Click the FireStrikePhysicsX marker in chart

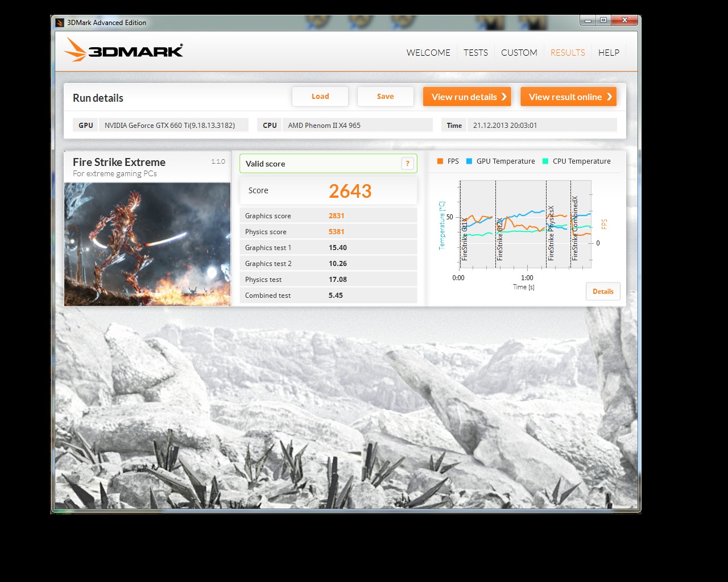click(x=551, y=233)
